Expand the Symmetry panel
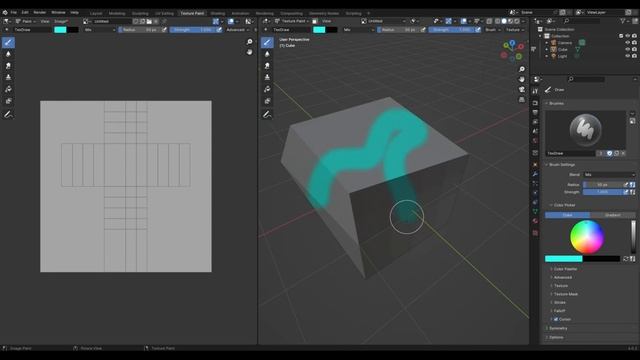 click(x=558, y=328)
